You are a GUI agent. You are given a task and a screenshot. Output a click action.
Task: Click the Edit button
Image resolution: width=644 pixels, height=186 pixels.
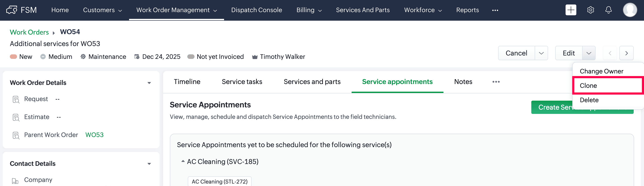(x=568, y=53)
